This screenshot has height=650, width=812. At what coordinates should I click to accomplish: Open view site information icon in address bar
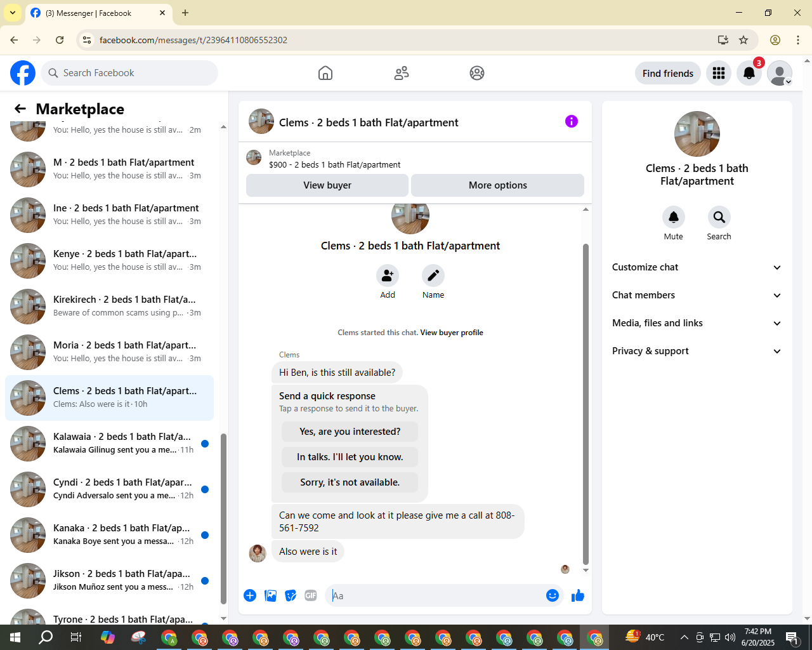(x=87, y=40)
